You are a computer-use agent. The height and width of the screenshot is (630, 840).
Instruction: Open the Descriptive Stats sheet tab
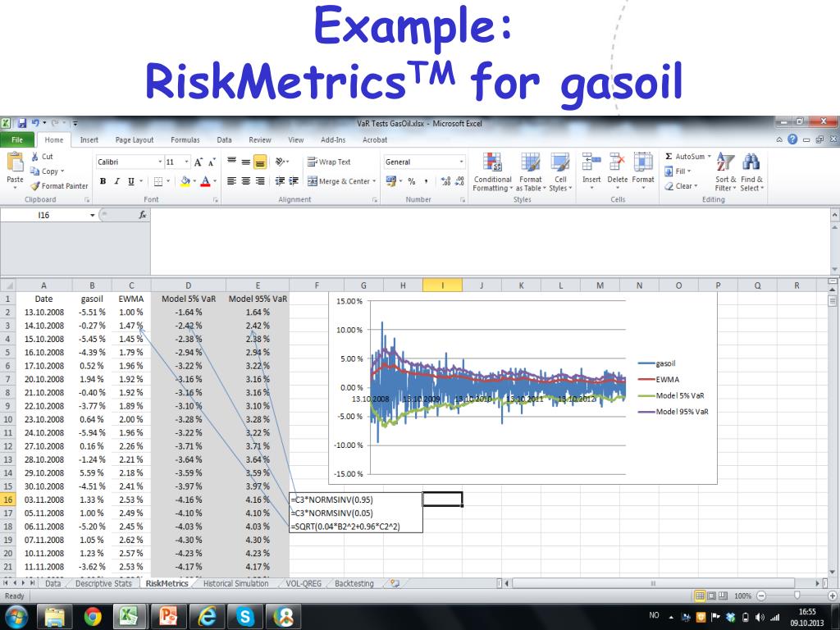pos(103,583)
